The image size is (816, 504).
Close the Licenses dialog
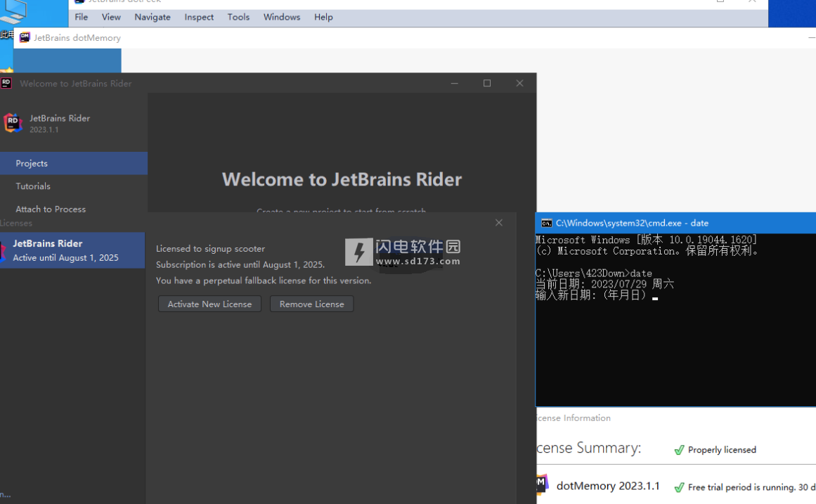498,223
